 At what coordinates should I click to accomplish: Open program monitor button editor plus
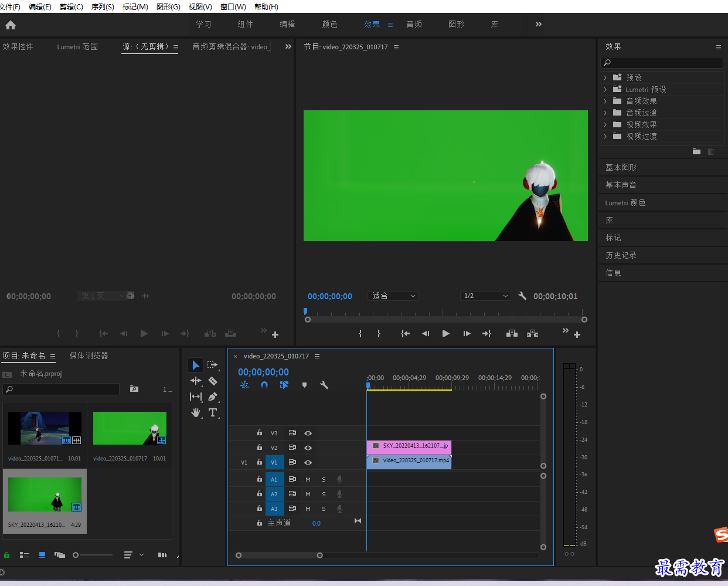577,334
